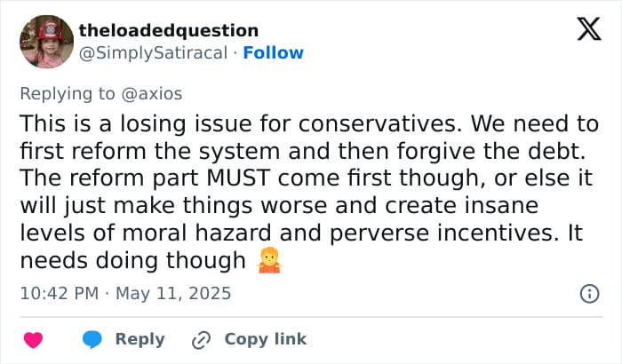622x364 pixels.
Task: Open the theloadedquestion display name
Action: point(169,30)
